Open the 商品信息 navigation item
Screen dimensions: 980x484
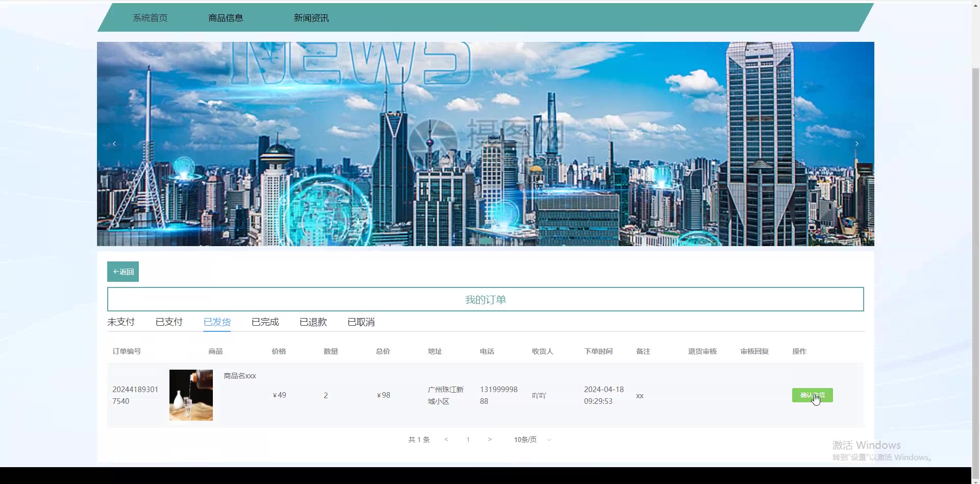226,18
